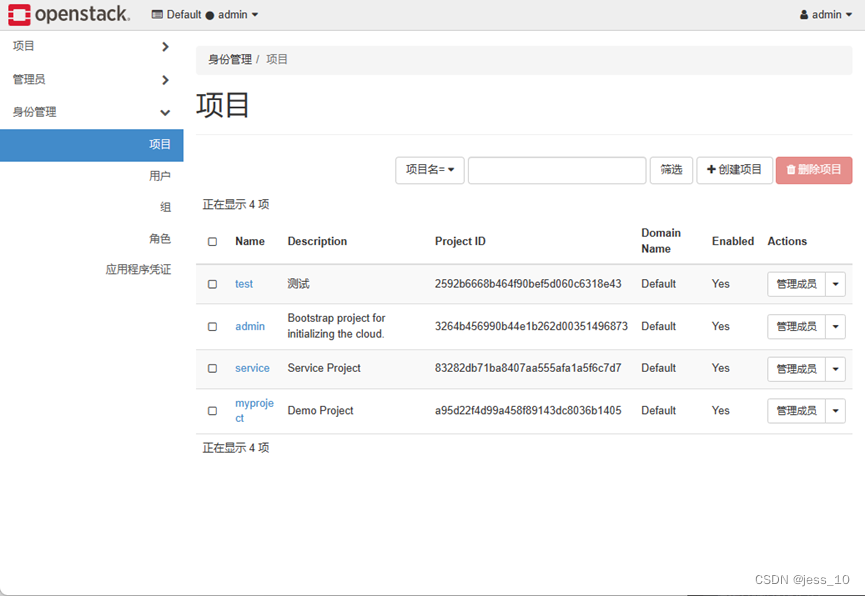Click the Name column header
The image size is (865, 596).
pyautogui.click(x=250, y=241)
